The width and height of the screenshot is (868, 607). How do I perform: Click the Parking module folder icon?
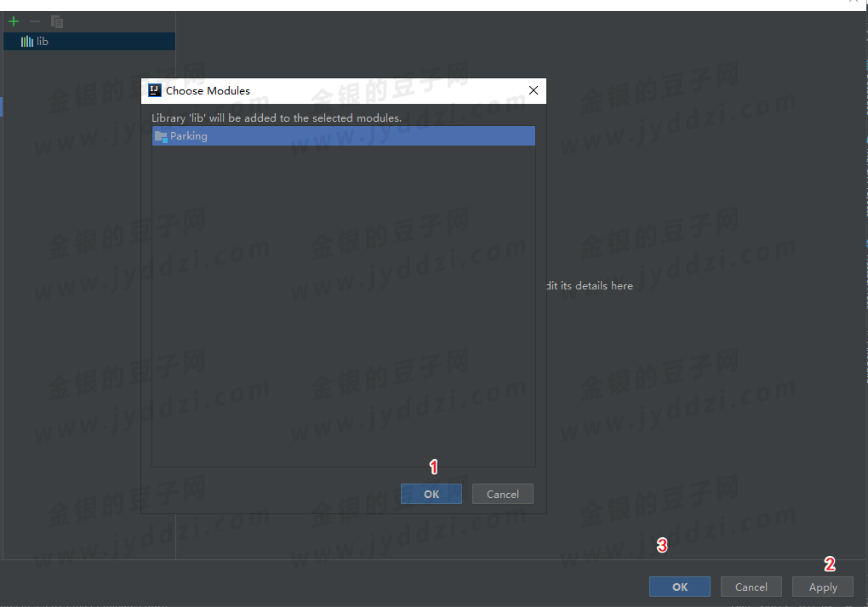161,136
